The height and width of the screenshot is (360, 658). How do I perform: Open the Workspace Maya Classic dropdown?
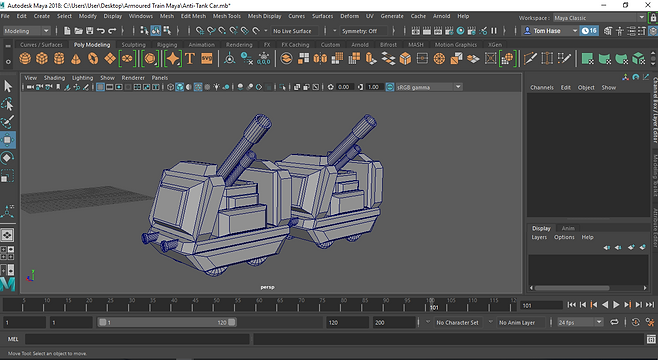(x=599, y=18)
